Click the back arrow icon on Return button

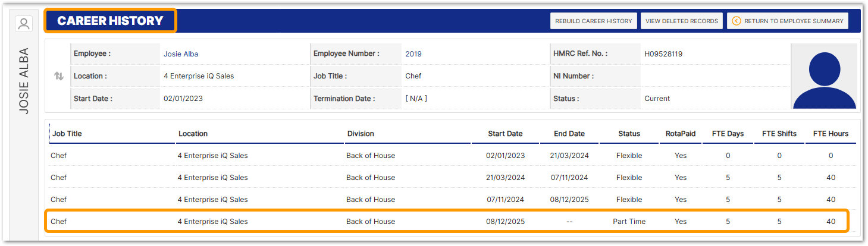point(736,21)
